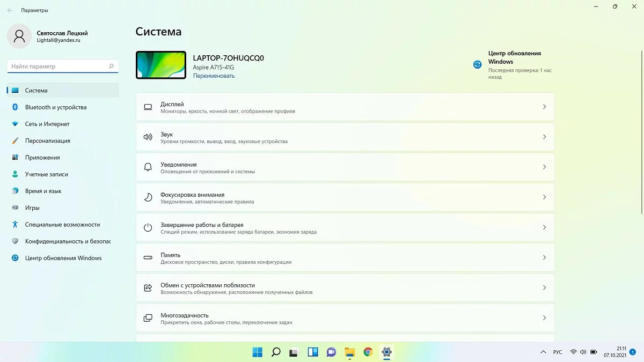
Task: Click the laptop desktop wallpaper thumbnail
Action: click(x=161, y=65)
